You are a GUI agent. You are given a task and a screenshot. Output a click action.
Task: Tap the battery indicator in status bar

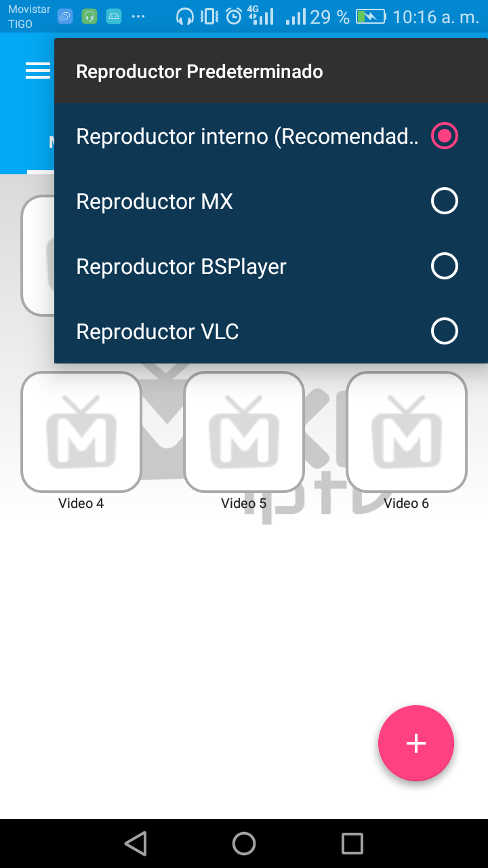(371, 16)
